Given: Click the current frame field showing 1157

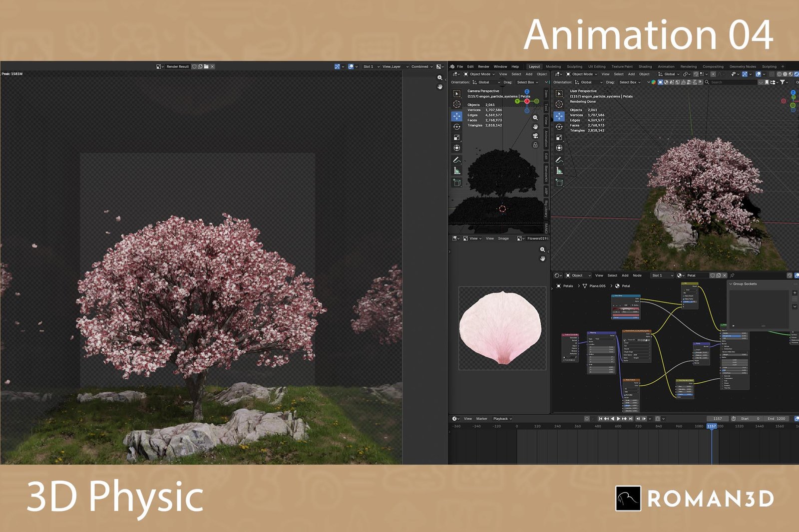Looking at the screenshot, I should 717,419.
